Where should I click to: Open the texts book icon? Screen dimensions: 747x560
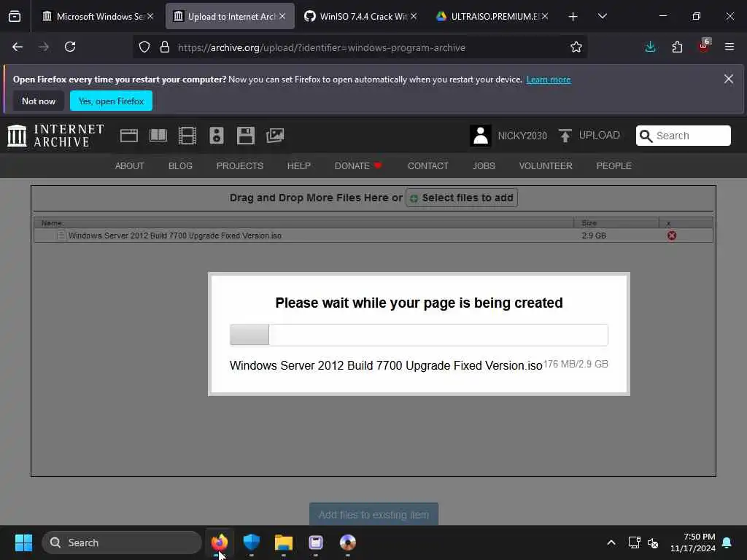[x=158, y=136]
